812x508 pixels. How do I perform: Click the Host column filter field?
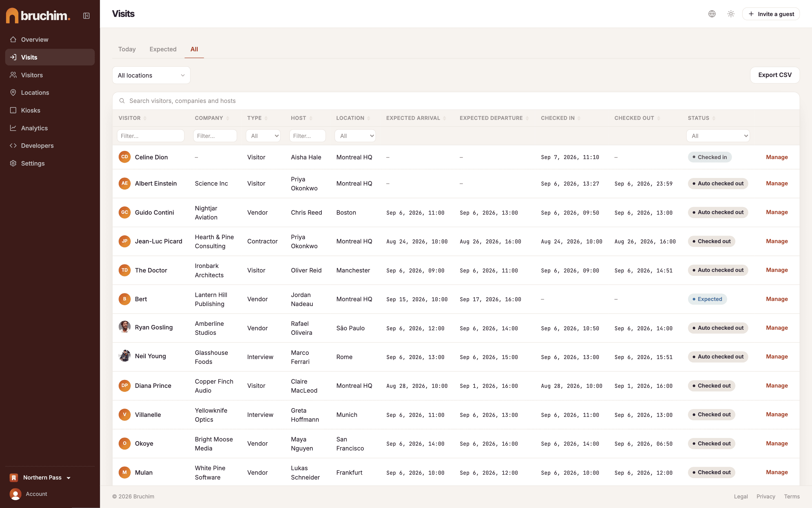[x=307, y=136]
